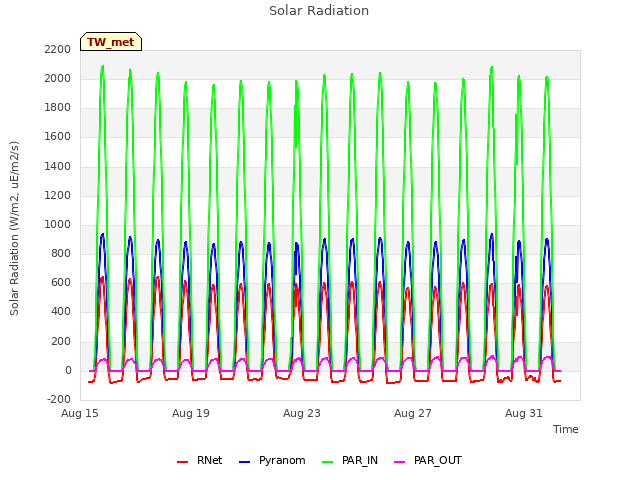Click the 1800 y-axis tick label
Viewport: 640px width, 480px height.
click(x=58, y=108)
